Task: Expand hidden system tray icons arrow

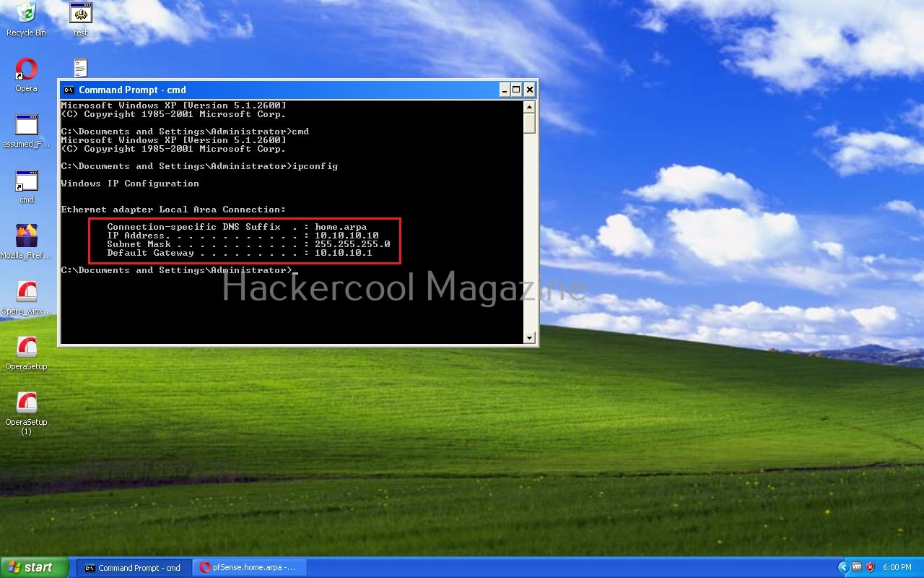Action: (x=842, y=567)
